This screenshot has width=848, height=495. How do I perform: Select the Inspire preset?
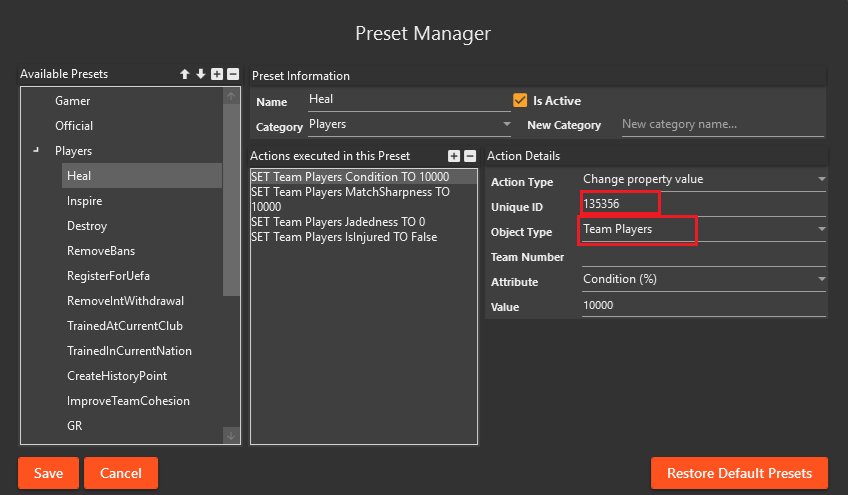point(85,201)
